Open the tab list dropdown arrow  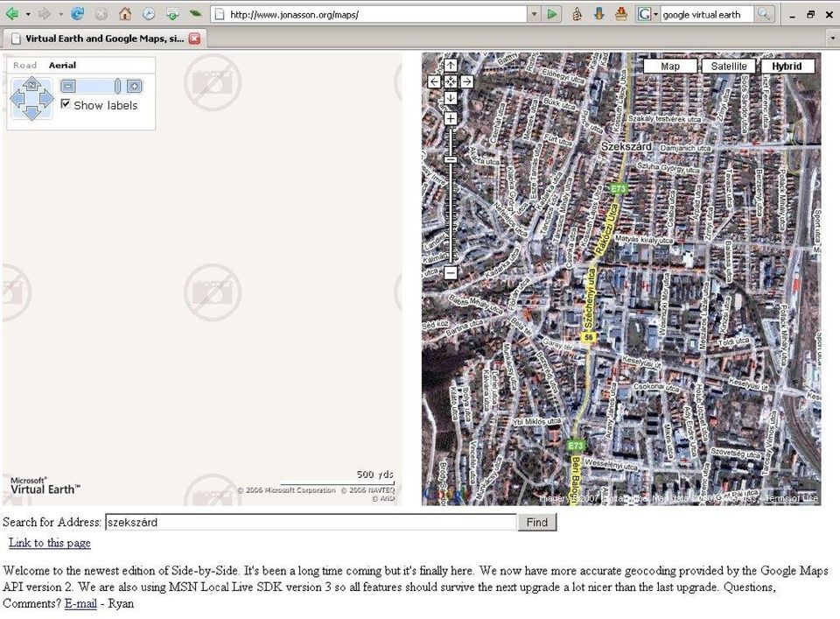[x=832, y=39]
